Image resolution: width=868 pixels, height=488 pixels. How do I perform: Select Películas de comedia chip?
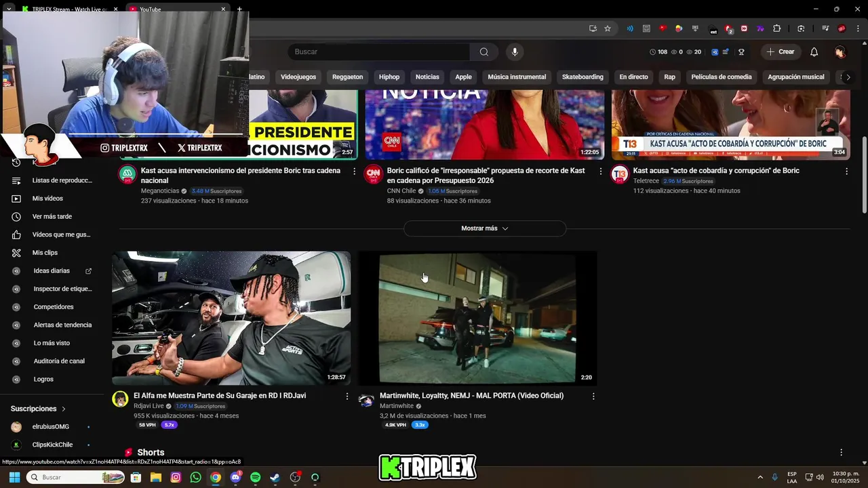pyautogui.click(x=722, y=77)
